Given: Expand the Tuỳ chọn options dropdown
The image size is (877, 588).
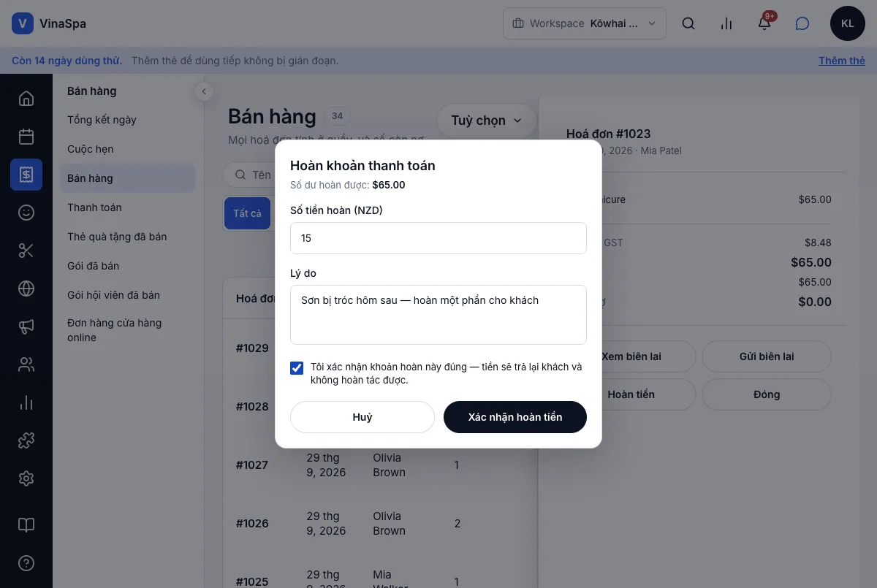Looking at the screenshot, I should [487, 121].
